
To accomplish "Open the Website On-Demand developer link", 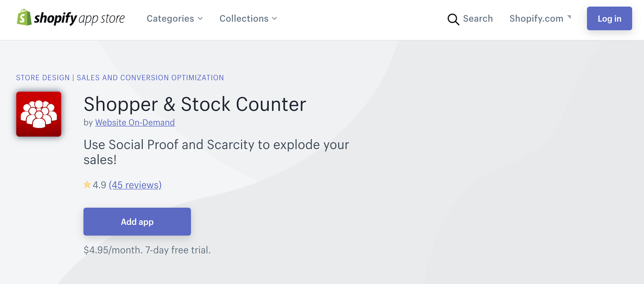I will (x=135, y=122).
